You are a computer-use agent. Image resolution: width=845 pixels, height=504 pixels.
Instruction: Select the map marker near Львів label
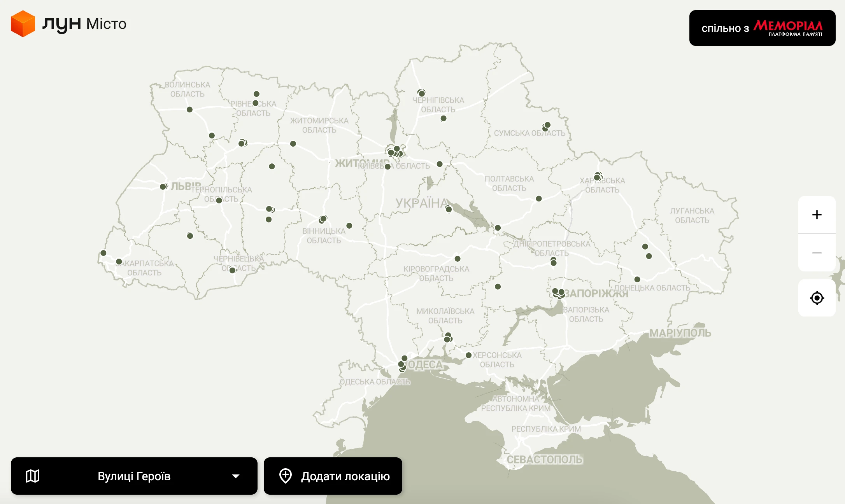163,187
